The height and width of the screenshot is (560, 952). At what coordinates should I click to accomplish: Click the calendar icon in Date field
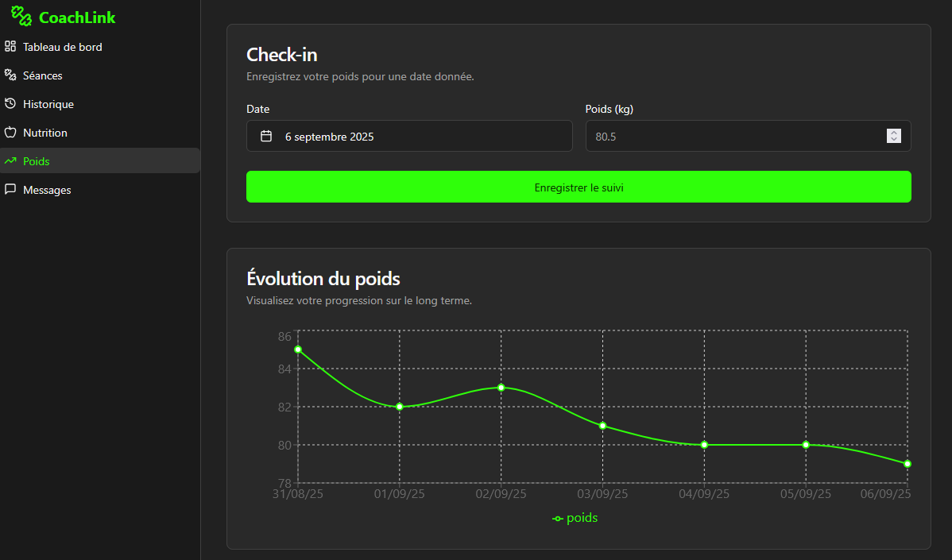tap(266, 136)
